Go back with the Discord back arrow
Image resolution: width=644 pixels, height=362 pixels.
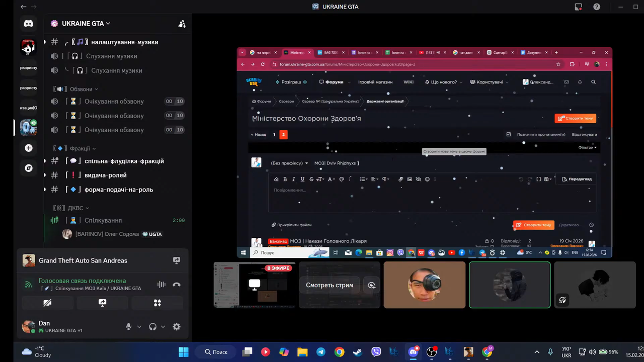point(23,7)
